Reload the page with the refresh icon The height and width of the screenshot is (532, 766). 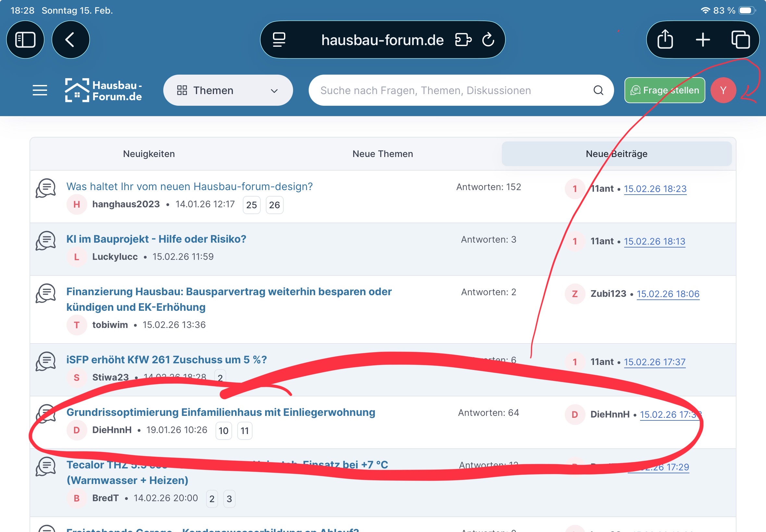coord(488,40)
